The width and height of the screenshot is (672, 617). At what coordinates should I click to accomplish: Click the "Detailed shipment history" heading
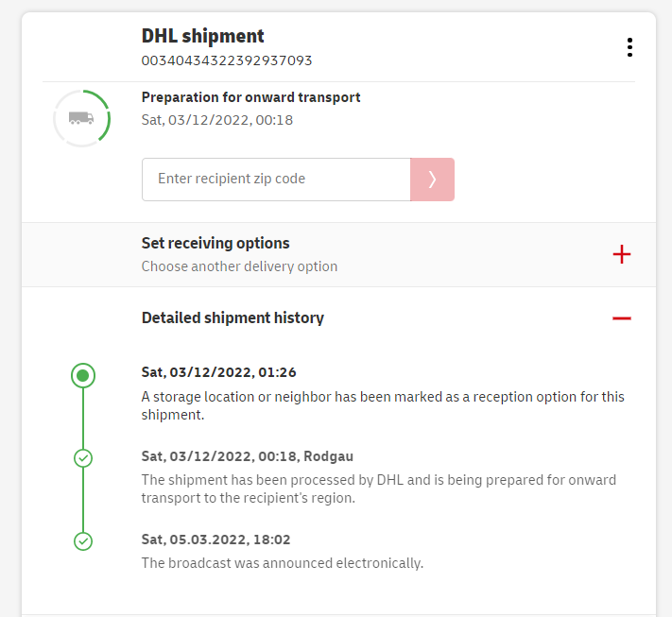(x=233, y=318)
